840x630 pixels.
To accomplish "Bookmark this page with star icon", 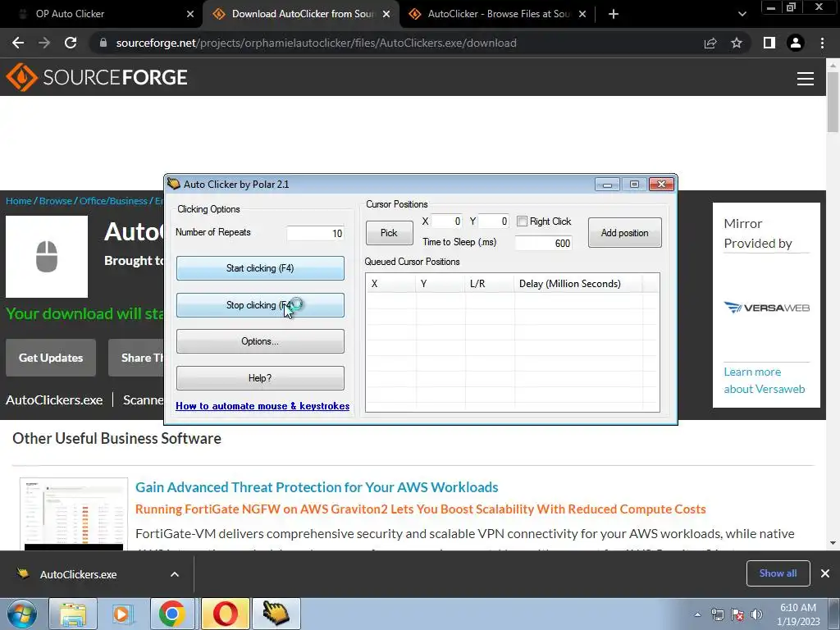I will coord(737,43).
